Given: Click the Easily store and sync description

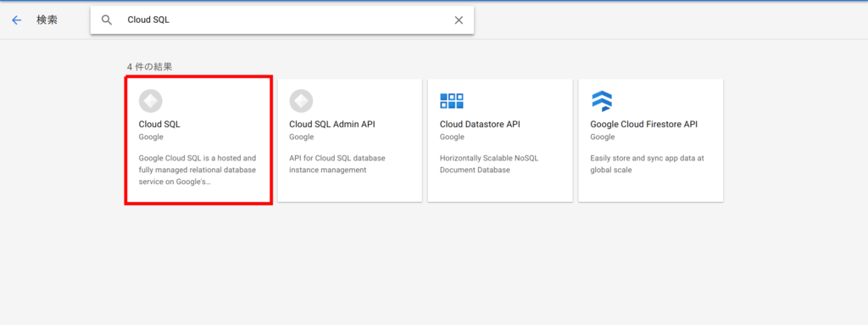Looking at the screenshot, I should pos(647,164).
